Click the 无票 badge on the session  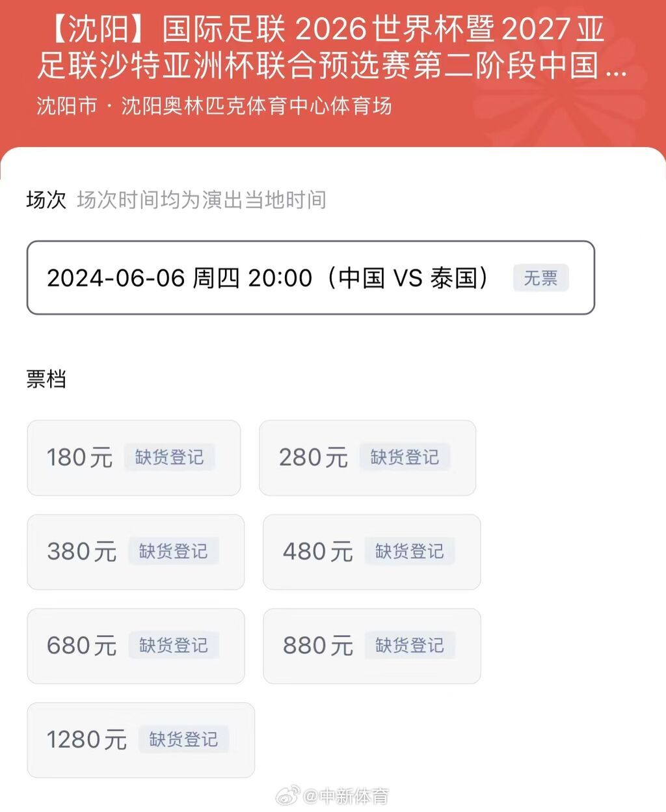click(540, 278)
